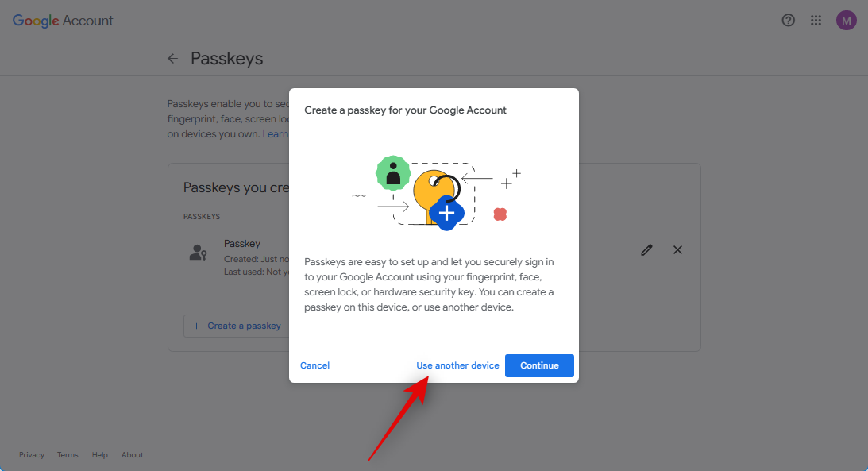Go back with the Passkeys arrow

[172, 58]
